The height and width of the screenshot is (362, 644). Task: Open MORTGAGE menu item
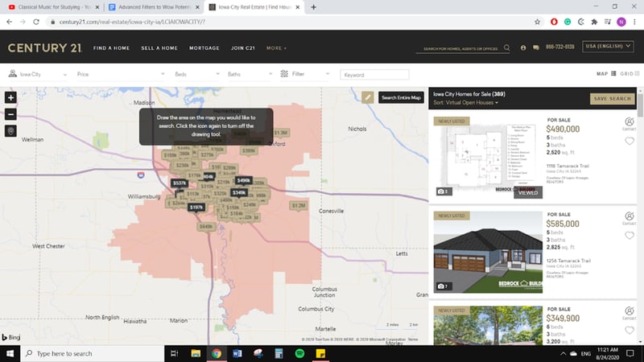coord(204,48)
